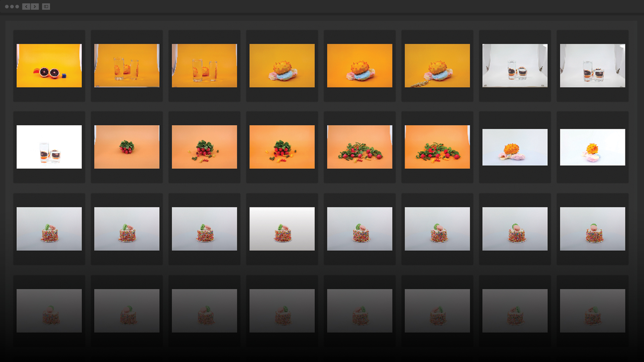Select kiwano photo with seeds in corner
This screenshot has height=362, width=644.
pos(437,66)
